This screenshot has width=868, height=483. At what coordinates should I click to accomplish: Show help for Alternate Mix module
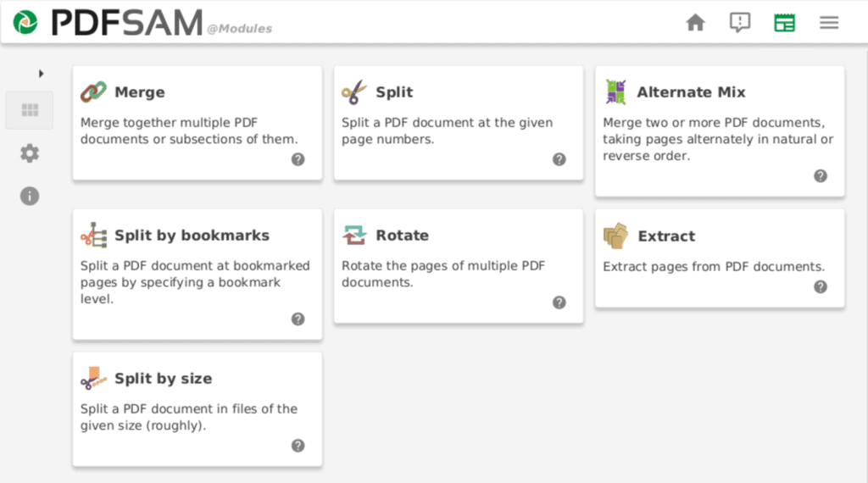click(x=821, y=176)
